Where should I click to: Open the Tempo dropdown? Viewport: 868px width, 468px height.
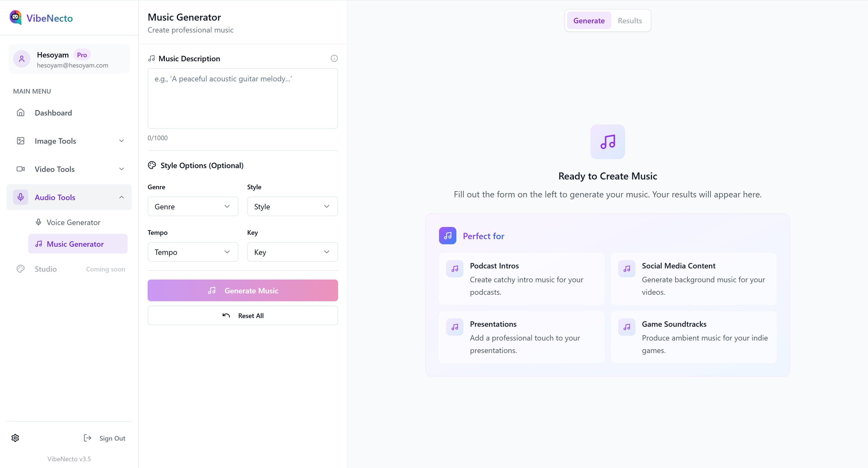pyautogui.click(x=193, y=252)
